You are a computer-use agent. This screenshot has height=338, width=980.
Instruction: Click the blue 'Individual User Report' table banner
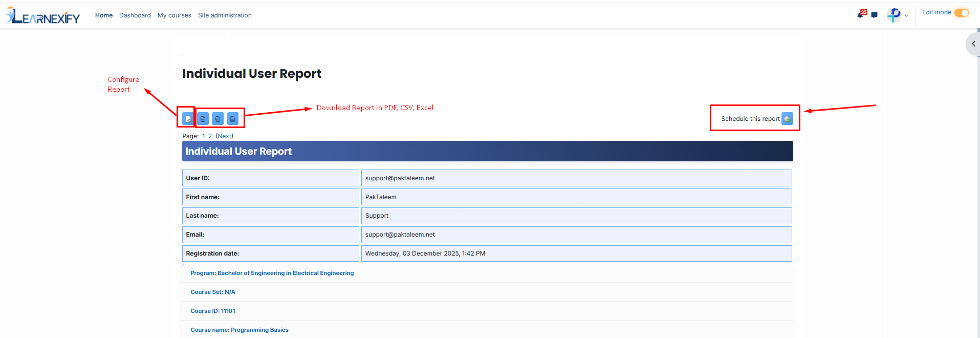488,151
